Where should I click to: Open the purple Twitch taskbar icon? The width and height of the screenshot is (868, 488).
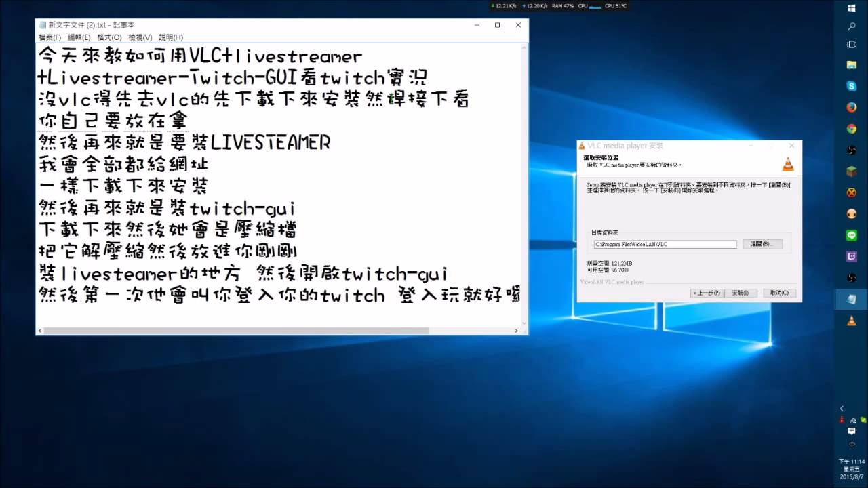tap(852, 257)
